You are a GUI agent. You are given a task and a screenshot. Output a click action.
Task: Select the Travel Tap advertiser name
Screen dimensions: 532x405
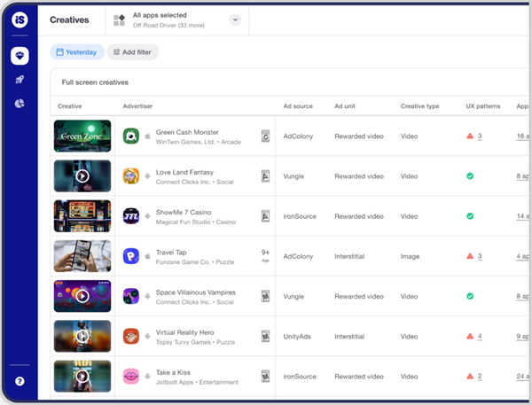(171, 252)
